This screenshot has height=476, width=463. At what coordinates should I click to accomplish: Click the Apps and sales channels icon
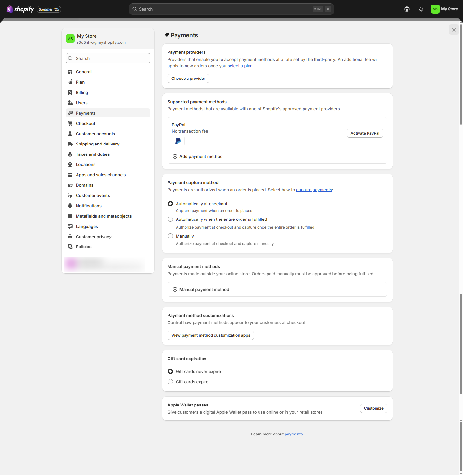pyautogui.click(x=70, y=175)
